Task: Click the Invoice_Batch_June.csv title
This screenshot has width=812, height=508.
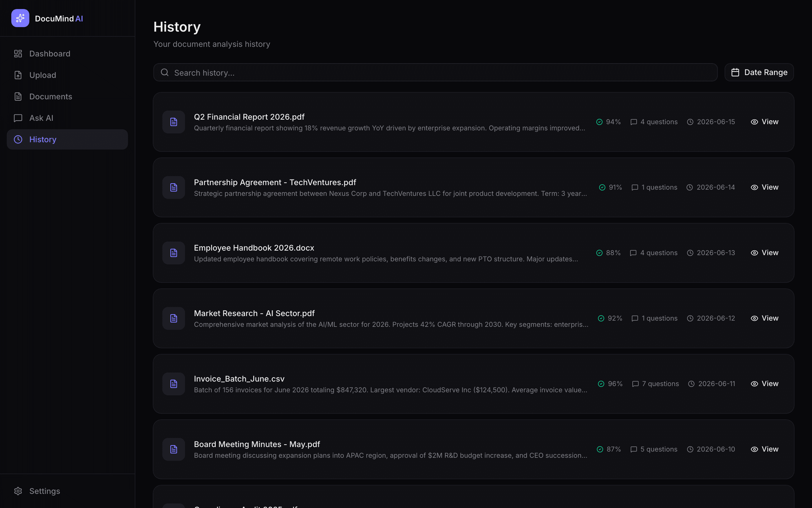Action: tap(239, 379)
